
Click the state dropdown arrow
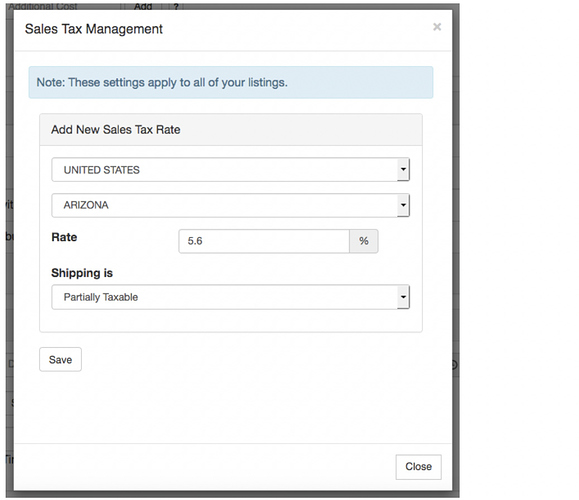pyautogui.click(x=403, y=205)
